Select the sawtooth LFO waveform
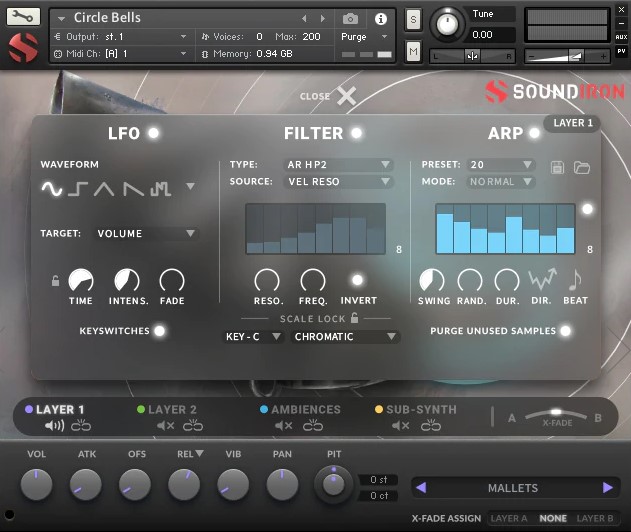This screenshot has height=532, width=631. coord(133,188)
